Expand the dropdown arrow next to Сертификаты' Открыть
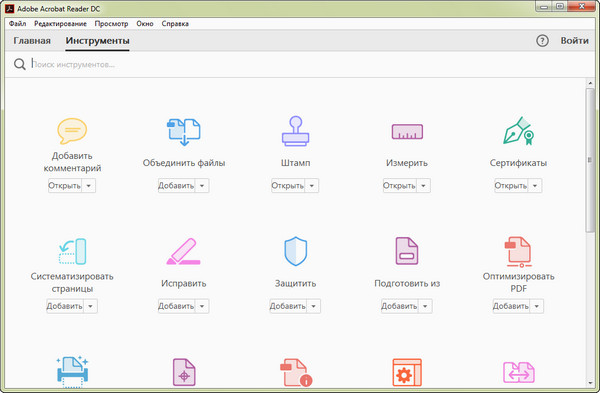This screenshot has height=393, width=600. 535,186
